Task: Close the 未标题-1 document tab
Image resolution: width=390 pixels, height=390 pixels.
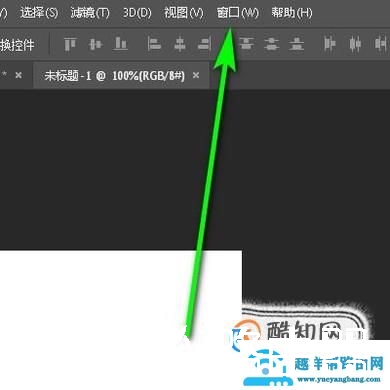Action: coord(196,76)
